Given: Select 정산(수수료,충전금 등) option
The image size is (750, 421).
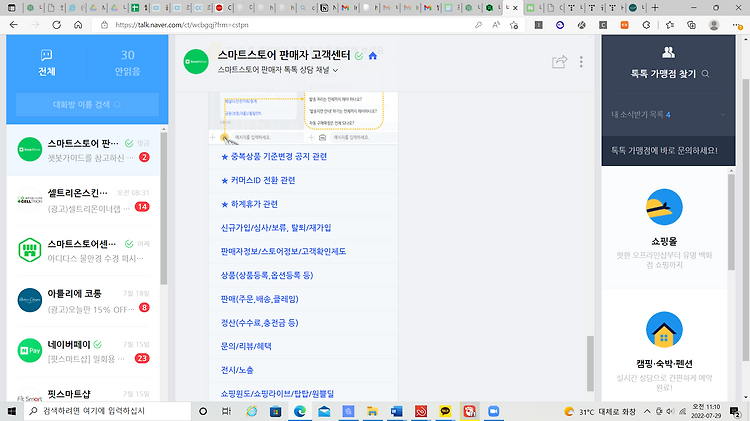Looking at the screenshot, I should coord(259,322).
